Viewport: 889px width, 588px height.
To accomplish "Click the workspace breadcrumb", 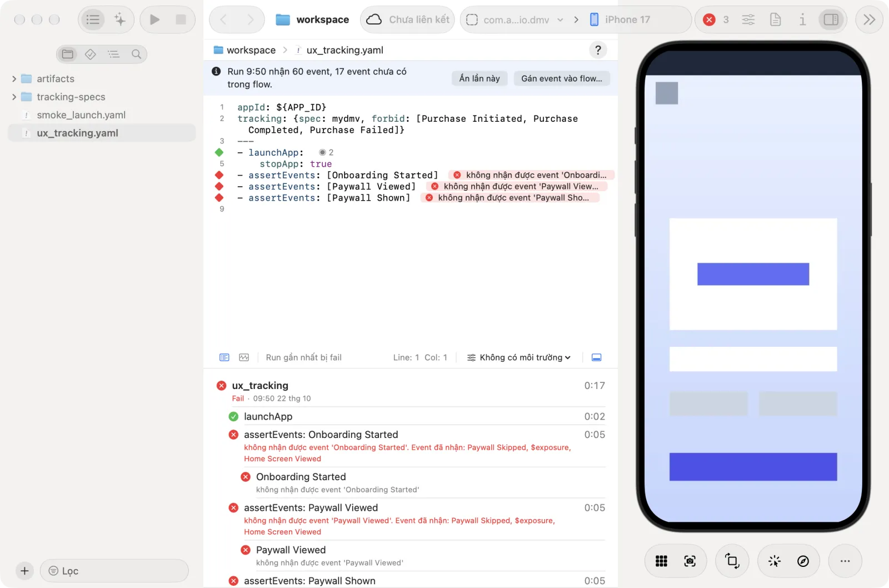I will 244,50.
